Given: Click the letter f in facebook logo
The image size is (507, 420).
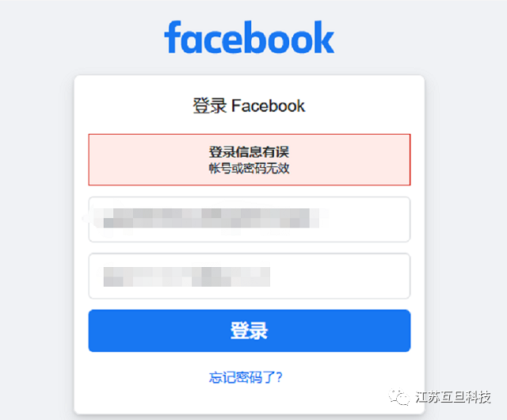Looking at the screenshot, I should click(x=173, y=37).
